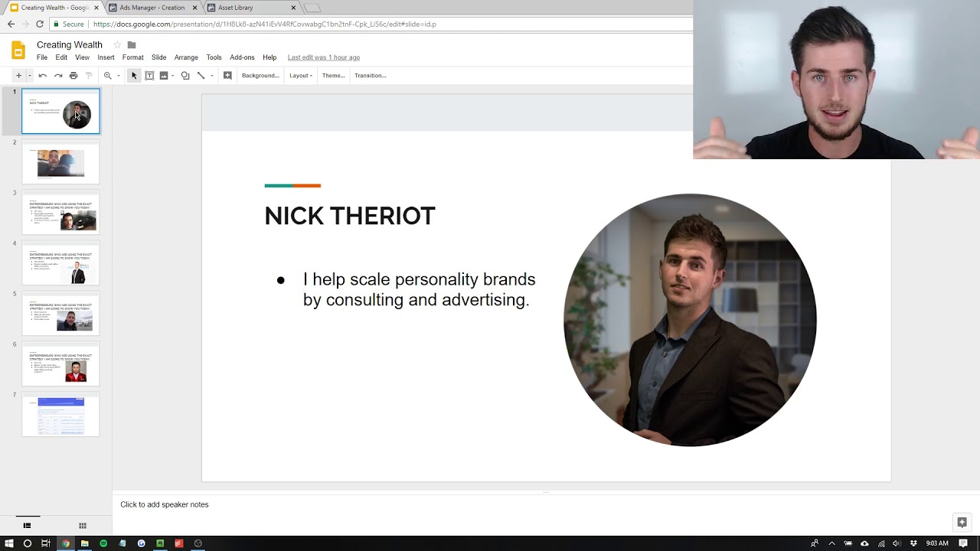Click the Transition... button
The width and height of the screenshot is (980, 551).
[370, 76]
